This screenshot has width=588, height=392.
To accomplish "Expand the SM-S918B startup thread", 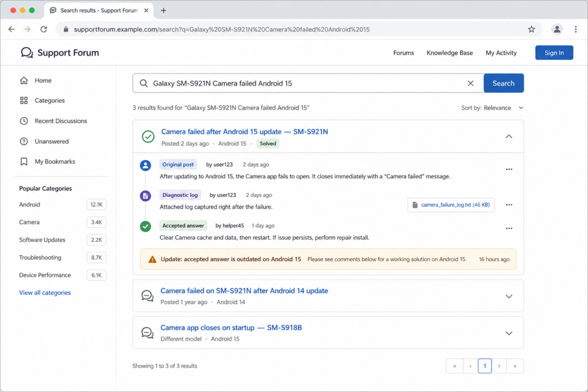I will (x=509, y=333).
